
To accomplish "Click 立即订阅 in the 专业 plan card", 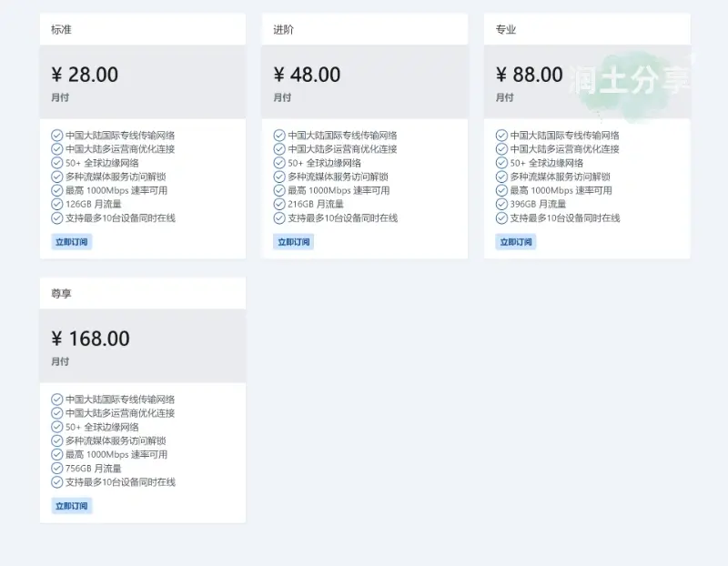I will click(516, 242).
